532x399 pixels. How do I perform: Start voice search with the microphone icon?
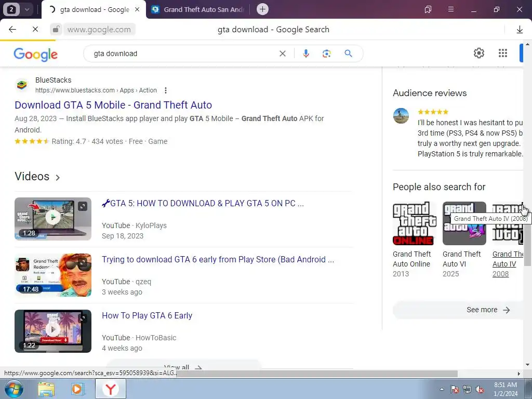305,54
